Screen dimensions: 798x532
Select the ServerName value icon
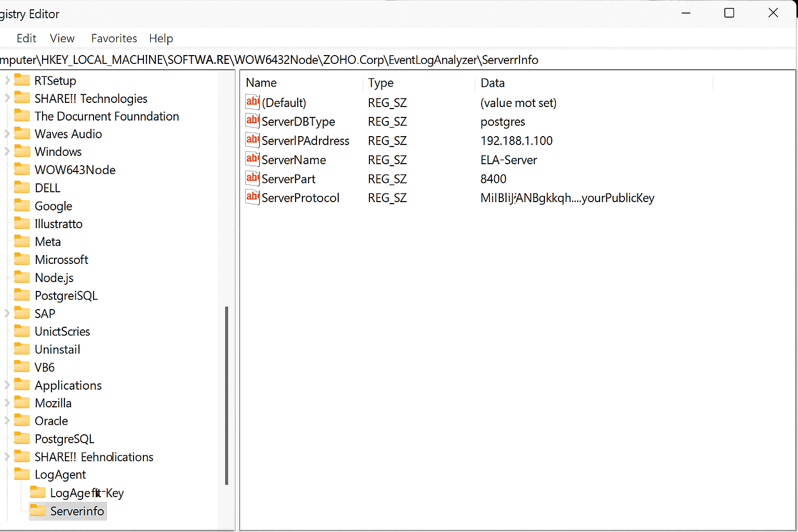pos(252,159)
